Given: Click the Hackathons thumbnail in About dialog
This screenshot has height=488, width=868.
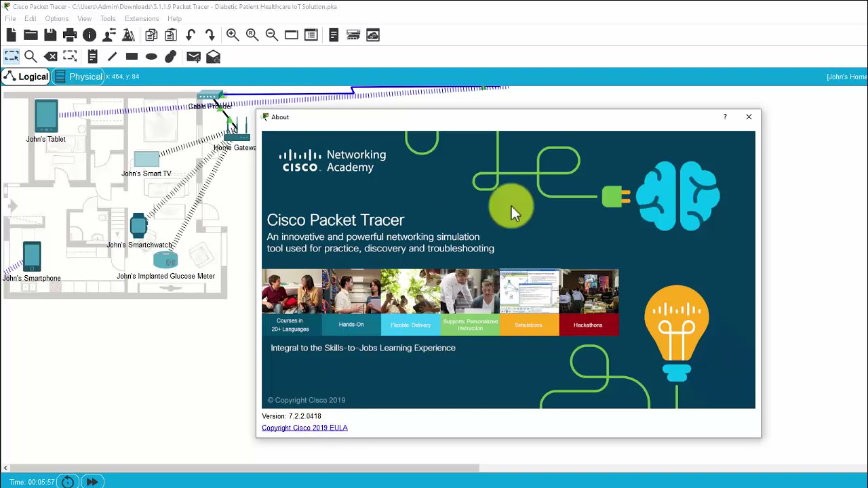Looking at the screenshot, I should pyautogui.click(x=589, y=302).
